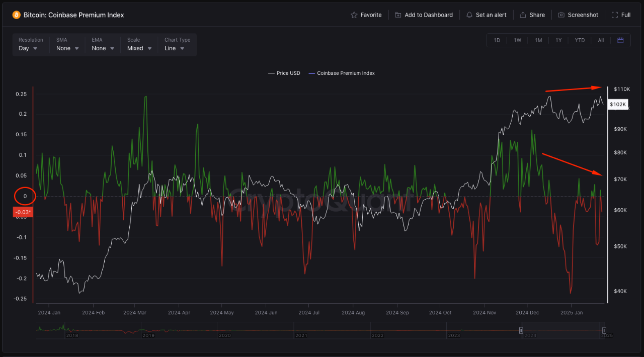This screenshot has height=357, width=644.
Task: Select the 1W time range
Action: point(517,40)
